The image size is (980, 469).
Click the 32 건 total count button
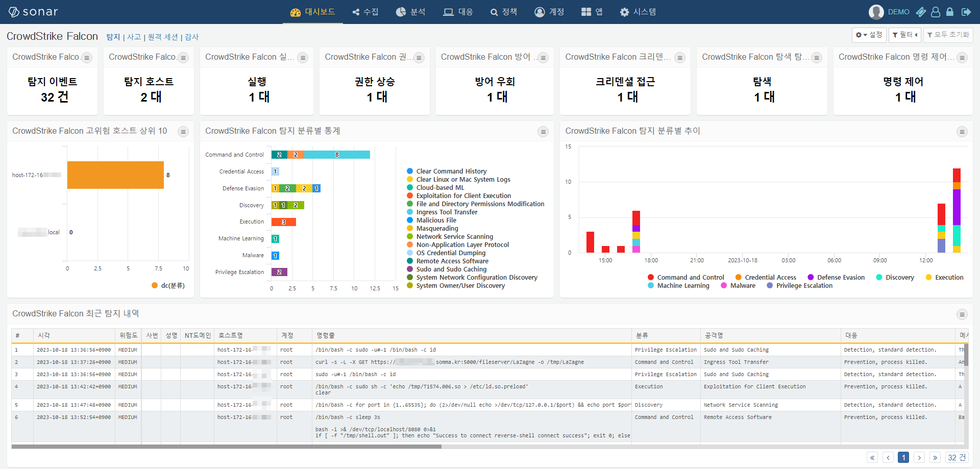957,457
